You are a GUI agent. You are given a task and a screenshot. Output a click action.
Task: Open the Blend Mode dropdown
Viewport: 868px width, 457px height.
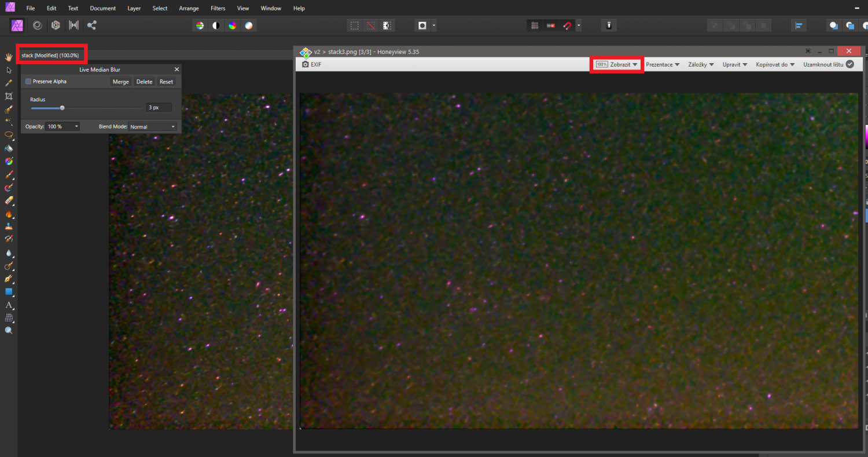click(x=152, y=126)
